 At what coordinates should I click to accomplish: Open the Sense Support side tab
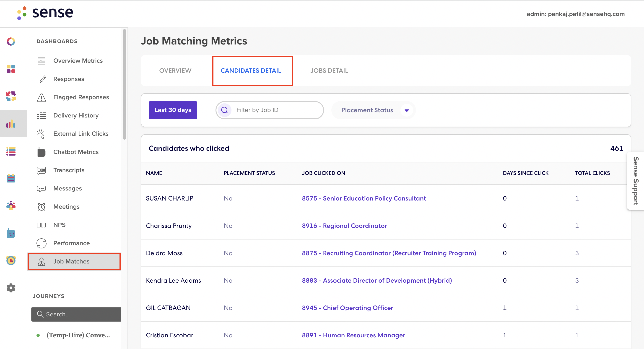[636, 181]
